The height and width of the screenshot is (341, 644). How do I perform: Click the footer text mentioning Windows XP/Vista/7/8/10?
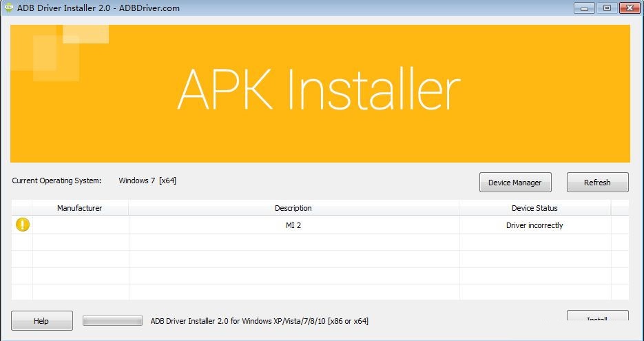(x=259, y=321)
